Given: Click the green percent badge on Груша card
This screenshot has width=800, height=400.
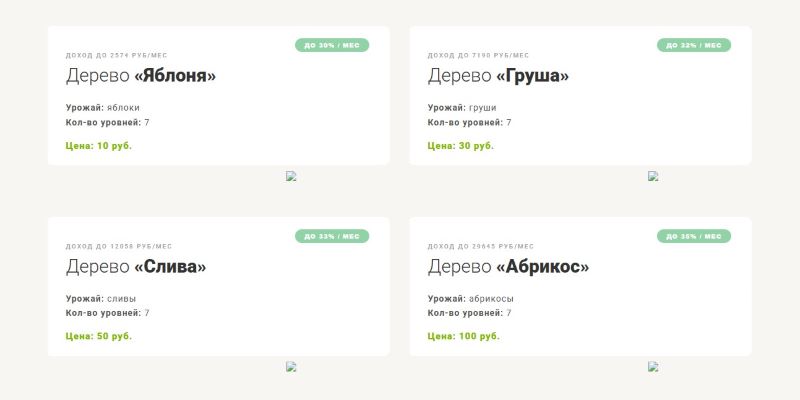Looking at the screenshot, I should [x=694, y=45].
